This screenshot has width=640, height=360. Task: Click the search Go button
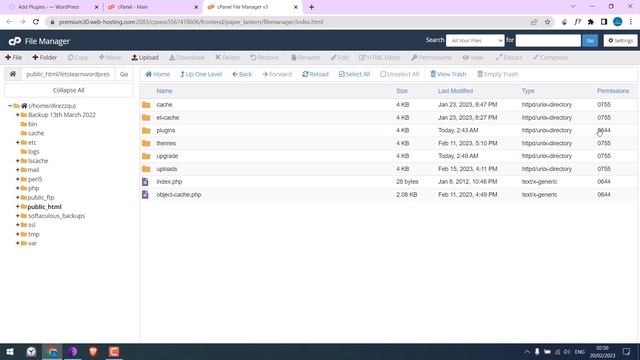(590, 40)
